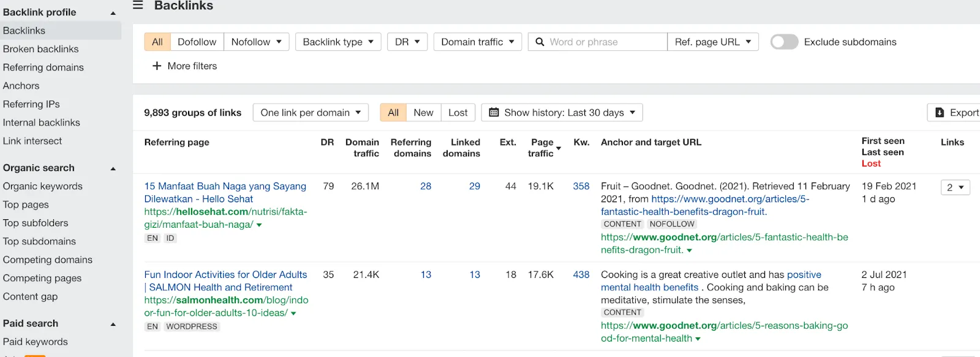The height and width of the screenshot is (357, 980).
Task: Click referring domains value 13 for salmonhealth
Action: pos(426,275)
